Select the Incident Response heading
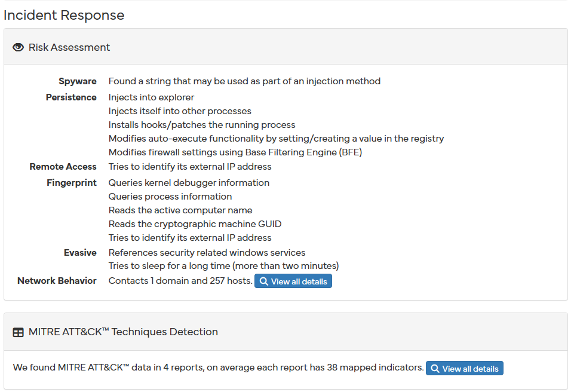574x392 pixels. 64,16
